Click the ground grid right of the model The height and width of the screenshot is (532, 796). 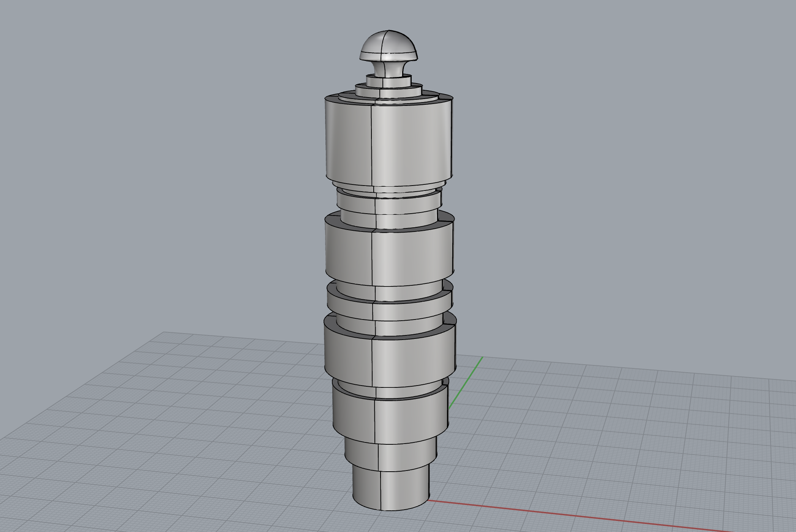tap(608, 436)
